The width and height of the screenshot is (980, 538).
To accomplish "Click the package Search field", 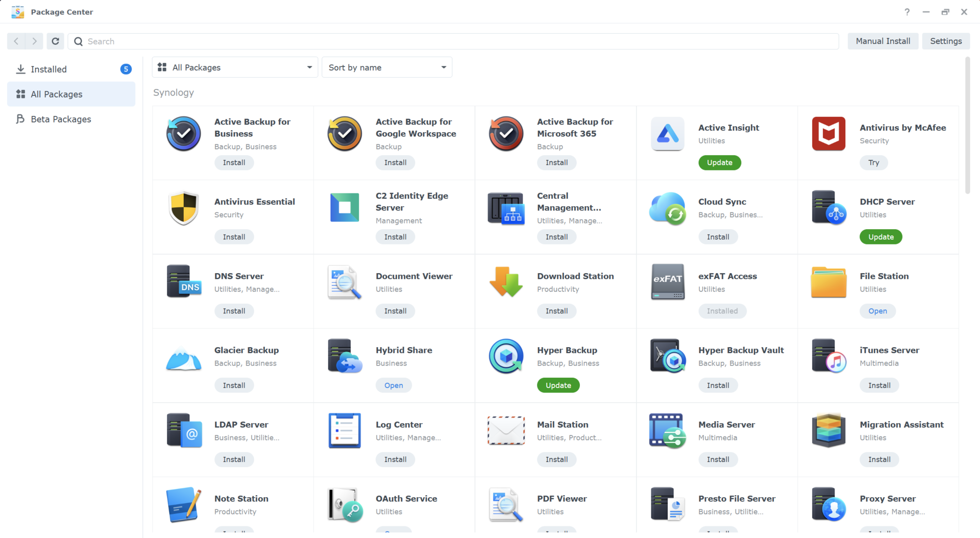I will coord(453,41).
